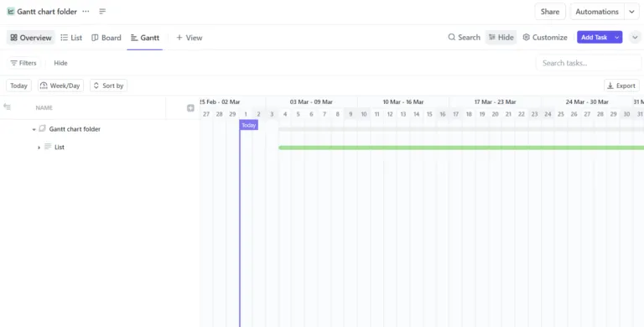644x327 pixels.
Task: Click the 10 Mar - 16 Mar week header
Action: coord(403,102)
